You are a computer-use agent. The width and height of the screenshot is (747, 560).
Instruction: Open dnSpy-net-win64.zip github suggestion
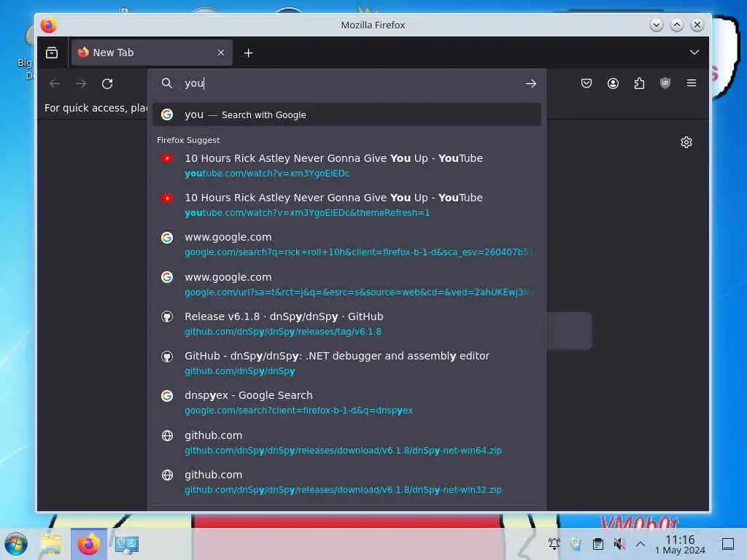(347, 443)
